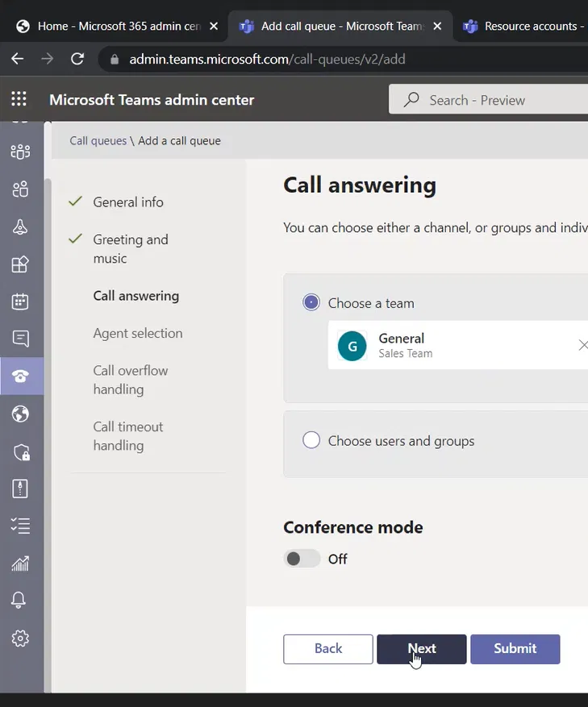Open the Teams section in sidebar
This screenshot has width=588, height=707.
click(x=20, y=152)
